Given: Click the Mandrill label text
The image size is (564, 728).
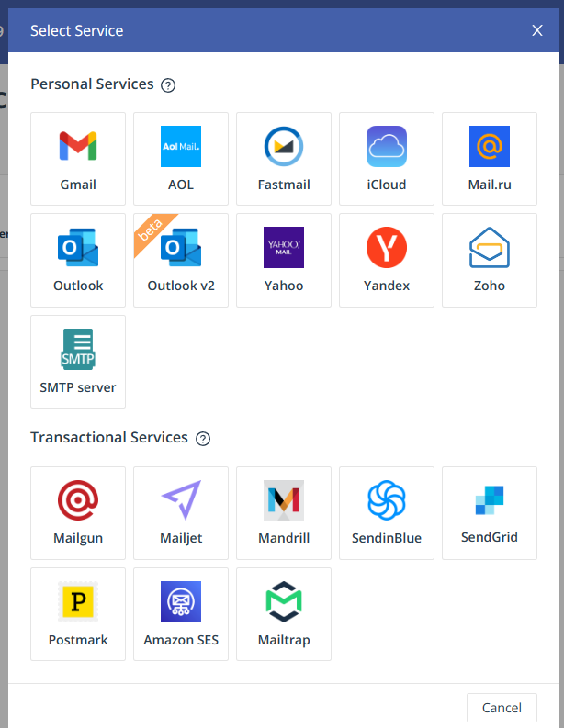Looking at the screenshot, I should [x=284, y=538].
